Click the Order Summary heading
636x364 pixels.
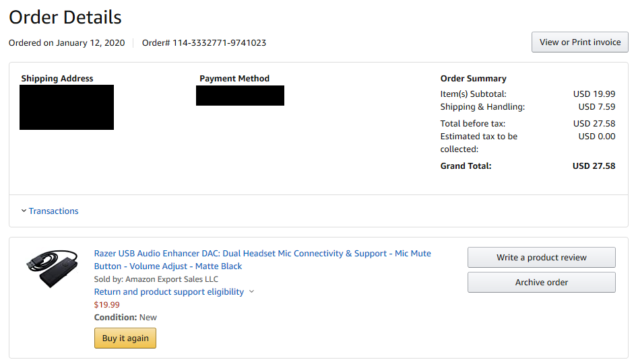[474, 79]
